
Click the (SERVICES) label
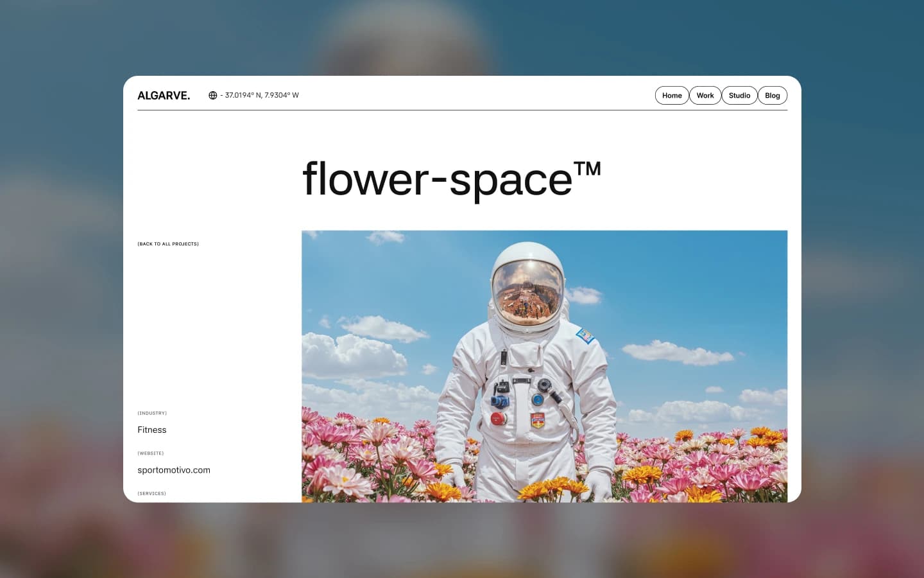pyautogui.click(x=151, y=493)
